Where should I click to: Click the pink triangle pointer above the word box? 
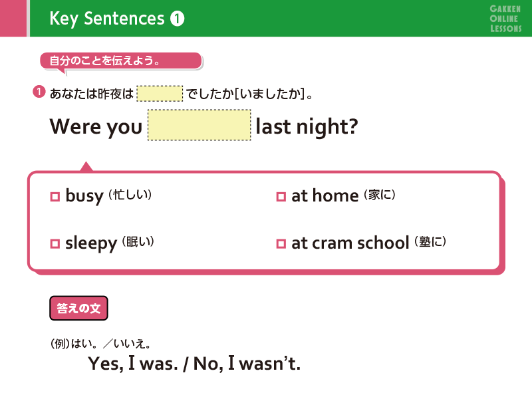[86, 166]
